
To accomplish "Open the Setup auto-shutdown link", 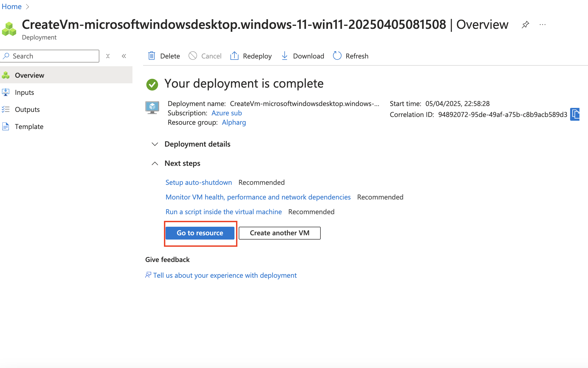I will (x=199, y=182).
